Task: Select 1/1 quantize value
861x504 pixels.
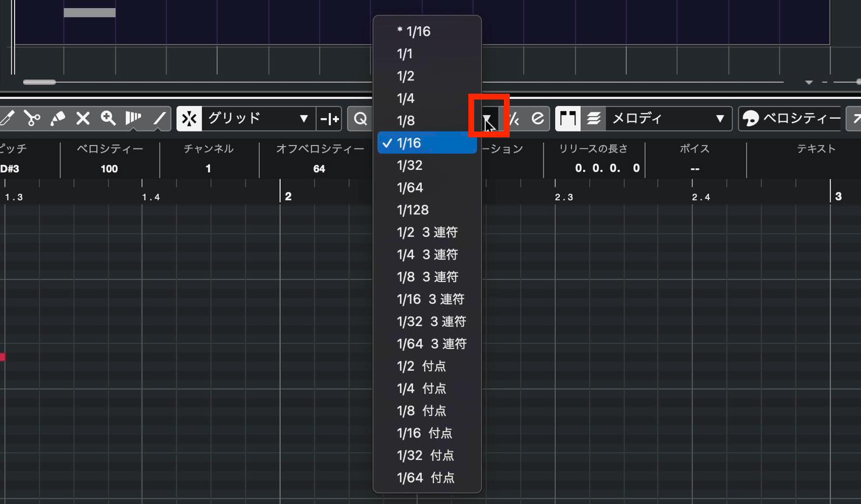Action: 427,54
